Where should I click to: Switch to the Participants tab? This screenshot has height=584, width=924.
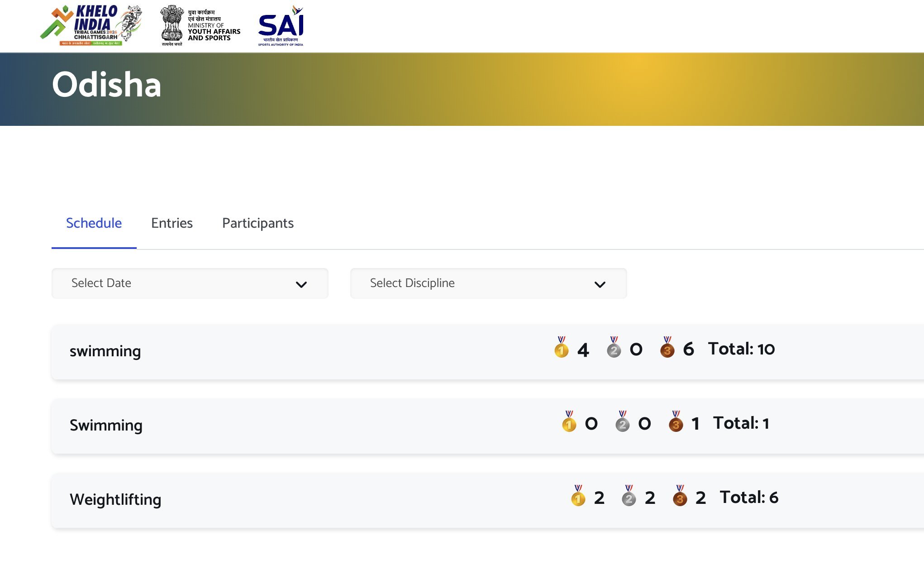click(257, 223)
